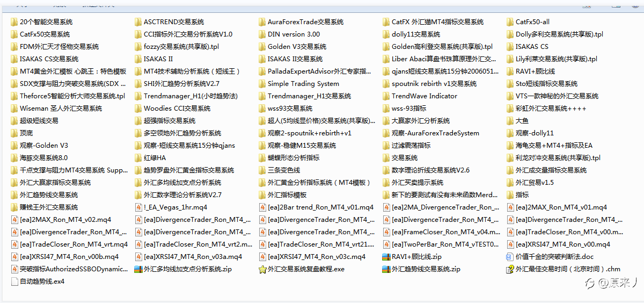Click the [ea]TradeCloser_Ron_MT4_vrt.mq4 file icon

coord(14,244)
